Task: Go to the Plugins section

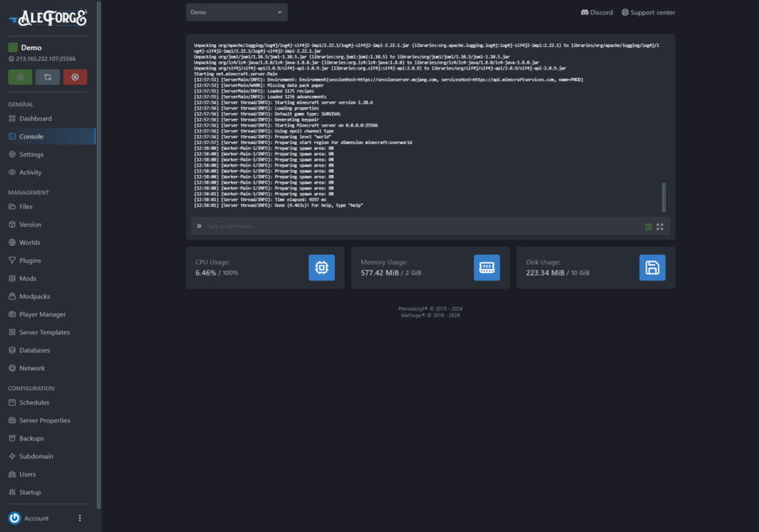Action: (30, 261)
